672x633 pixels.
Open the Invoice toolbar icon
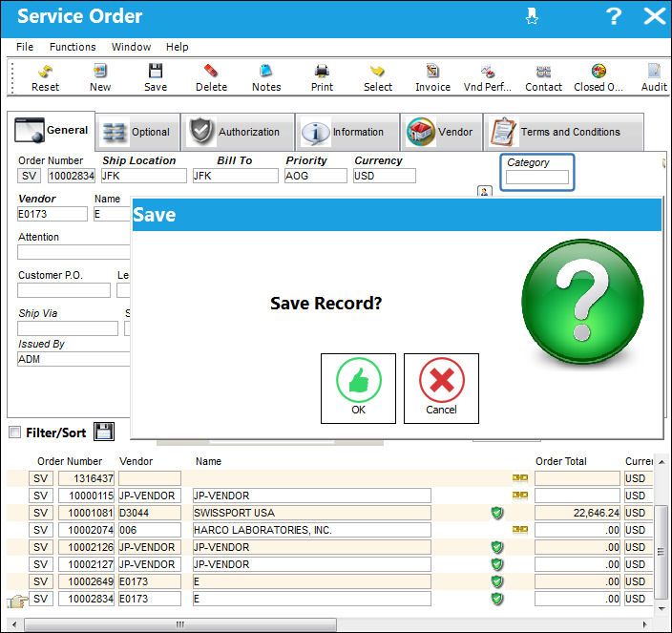432,72
